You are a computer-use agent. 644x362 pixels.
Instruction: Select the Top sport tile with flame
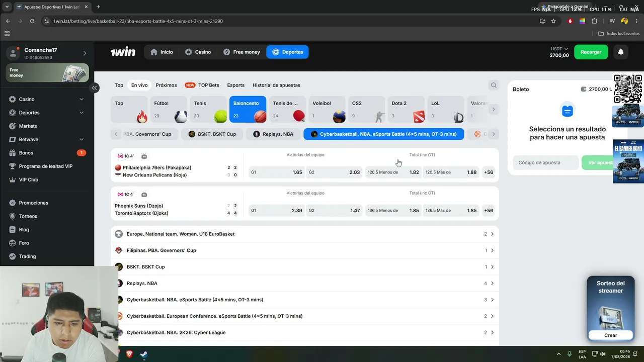point(129,109)
